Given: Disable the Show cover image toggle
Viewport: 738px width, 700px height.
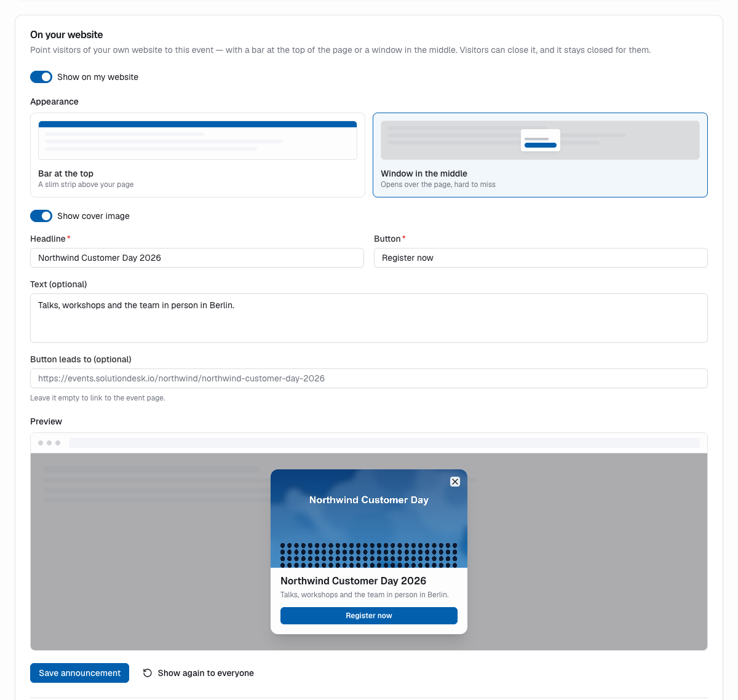Looking at the screenshot, I should click(x=41, y=216).
